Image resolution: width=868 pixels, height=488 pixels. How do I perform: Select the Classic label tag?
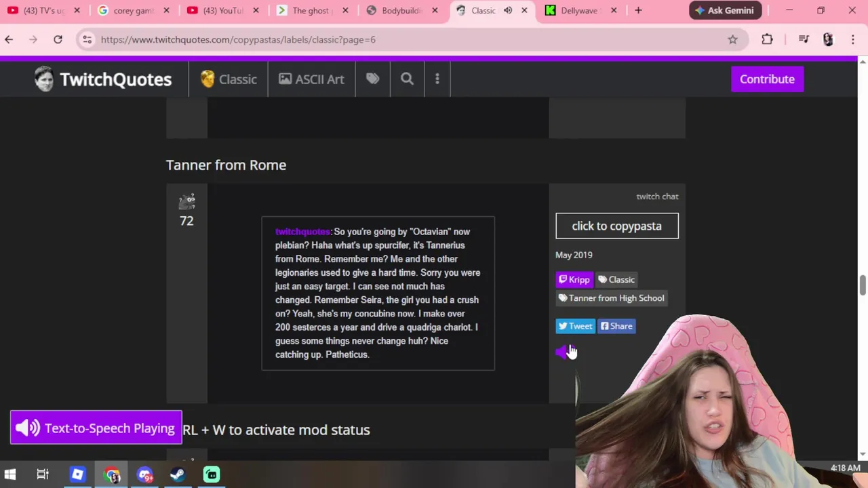pos(616,279)
